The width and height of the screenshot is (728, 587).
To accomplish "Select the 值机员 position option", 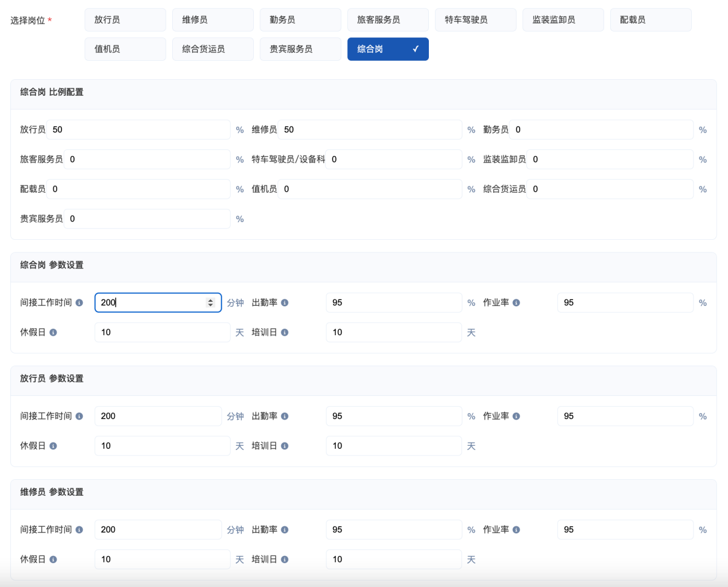I will (x=125, y=49).
